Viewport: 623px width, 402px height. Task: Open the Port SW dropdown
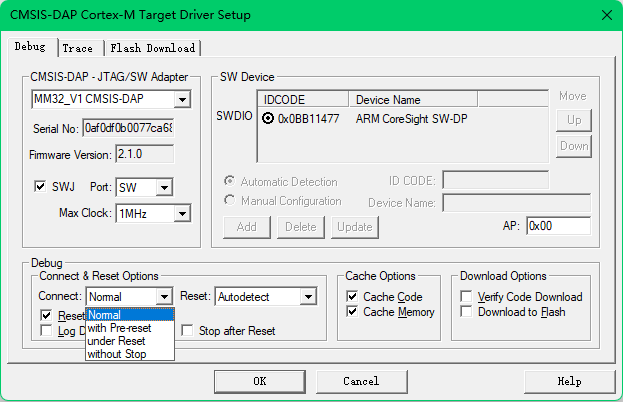click(164, 187)
